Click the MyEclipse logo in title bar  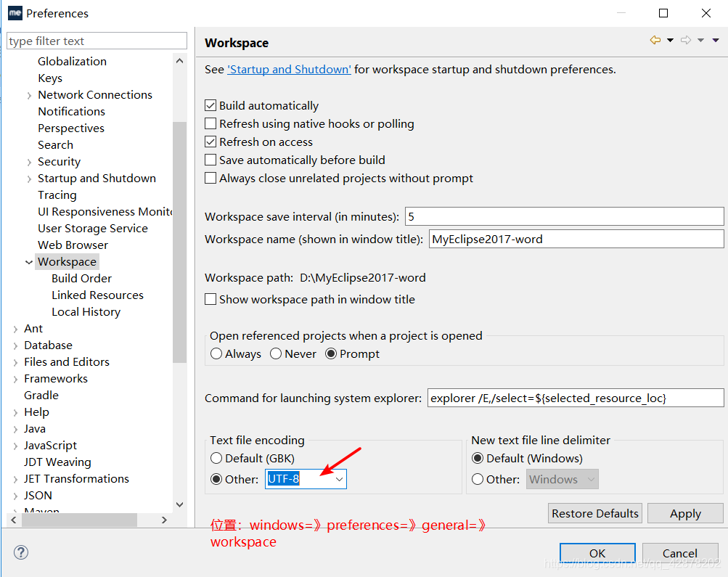[15, 13]
